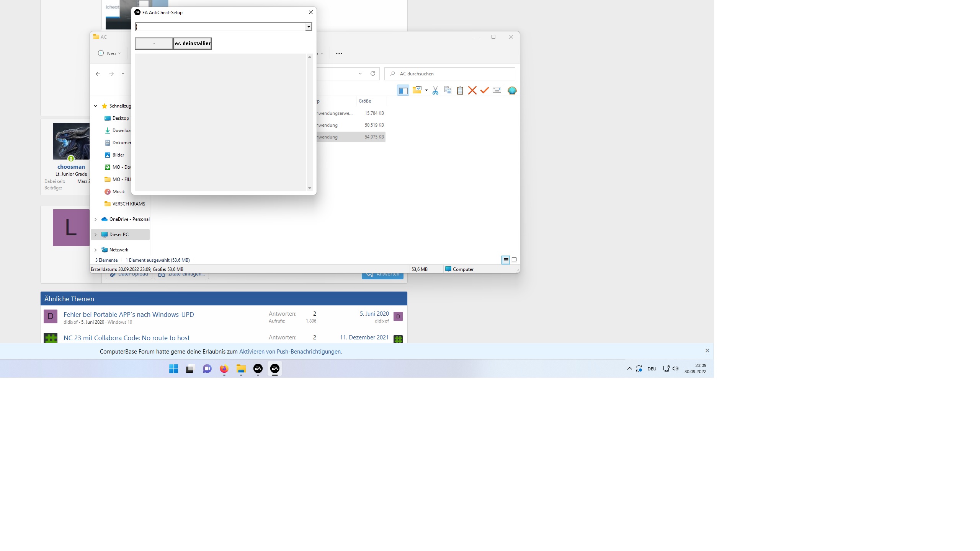Image resolution: width=980 pixels, height=551 pixels.
Task: Click the scissors Cut icon in toolbar
Action: [435, 90]
